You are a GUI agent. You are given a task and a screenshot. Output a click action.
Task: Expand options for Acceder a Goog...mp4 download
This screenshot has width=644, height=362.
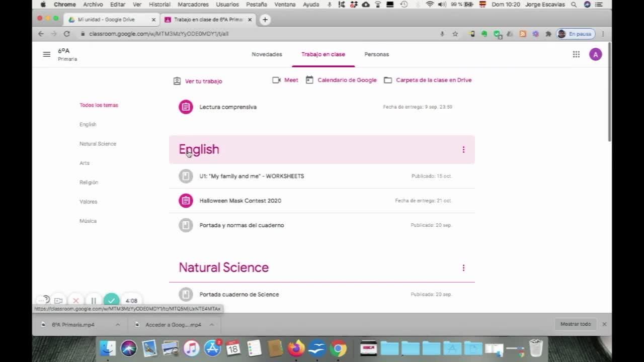point(212,325)
